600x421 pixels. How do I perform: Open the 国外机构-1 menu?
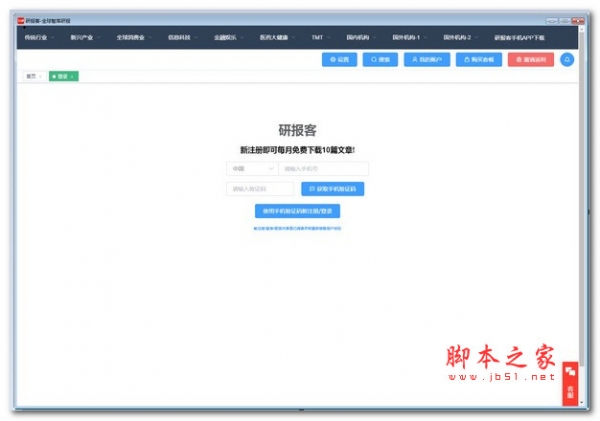point(409,38)
